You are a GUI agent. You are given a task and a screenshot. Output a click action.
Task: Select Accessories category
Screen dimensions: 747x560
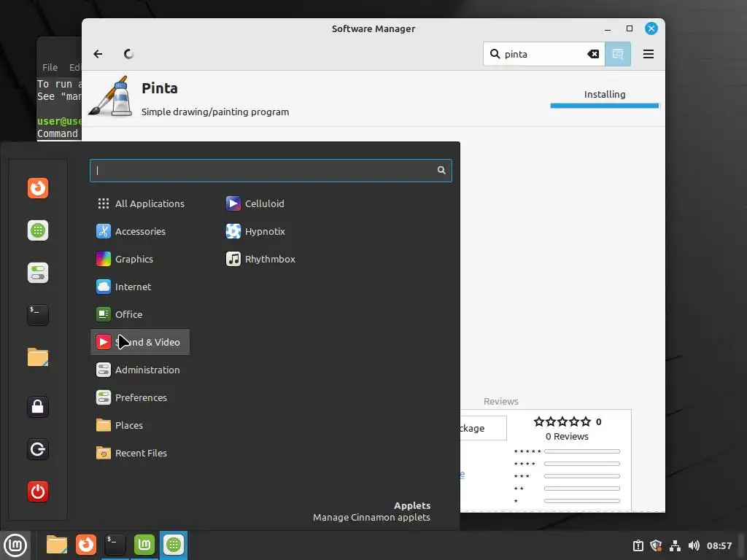coord(140,231)
